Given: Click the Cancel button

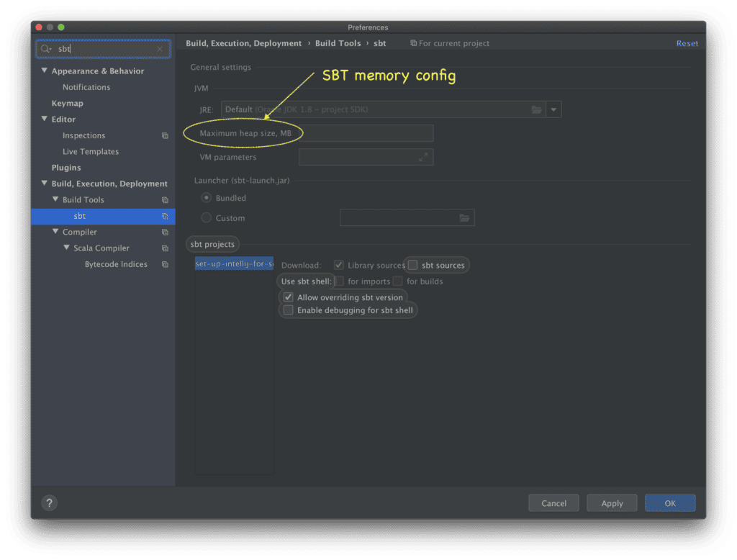Looking at the screenshot, I should pos(553,503).
